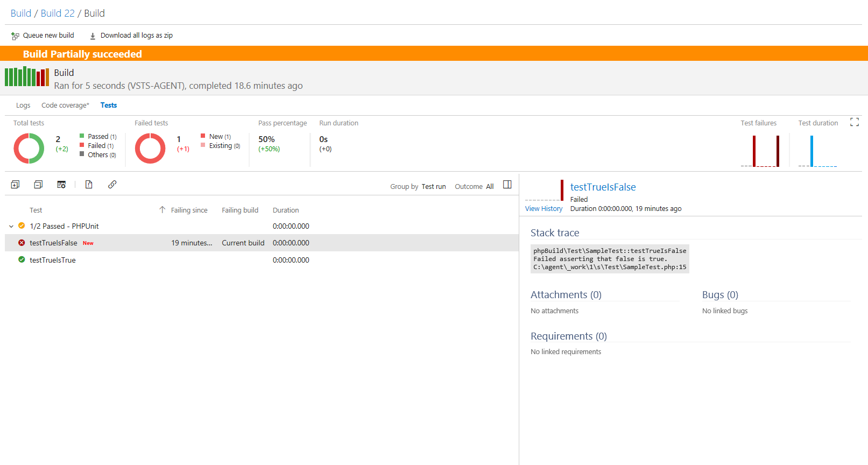Open the Group by Test run dropdown
The height and width of the screenshot is (465, 868).
tap(433, 187)
